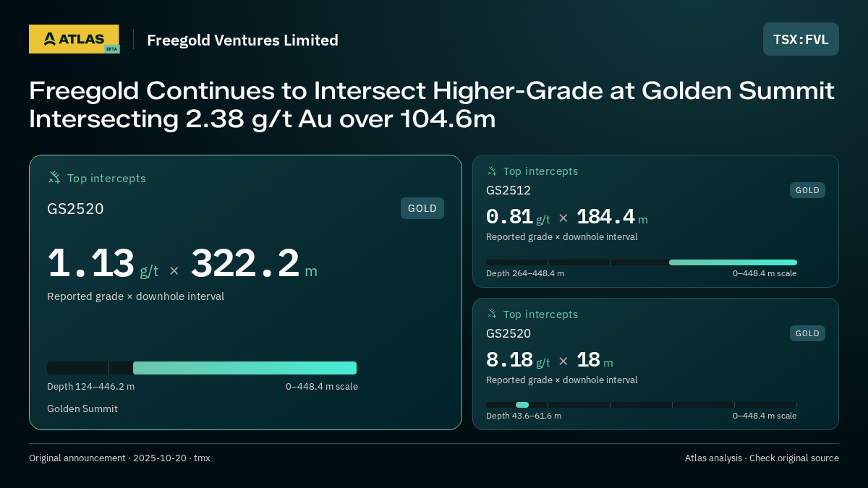Click the 0.81 grade value
868x488 pixels.
[x=509, y=217]
